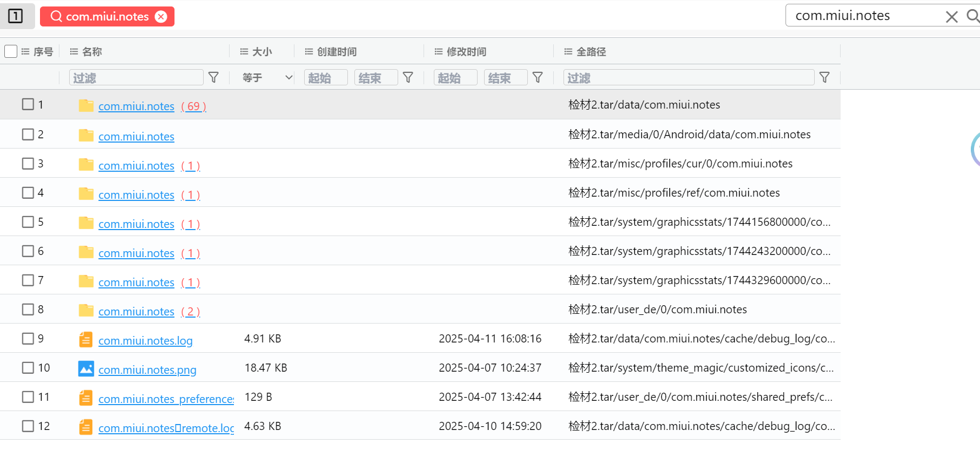
Task: Apply the creation time filter funnel
Action: 408,78
